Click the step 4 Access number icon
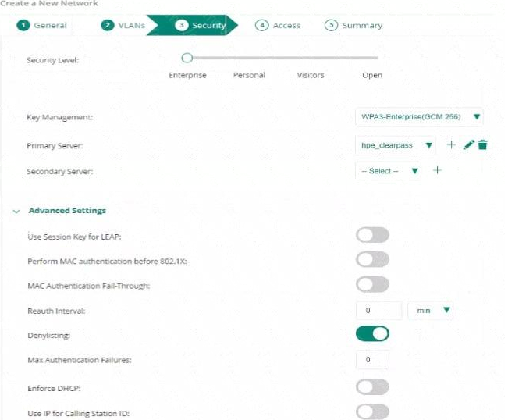This screenshot has height=420, width=508. pos(262,25)
